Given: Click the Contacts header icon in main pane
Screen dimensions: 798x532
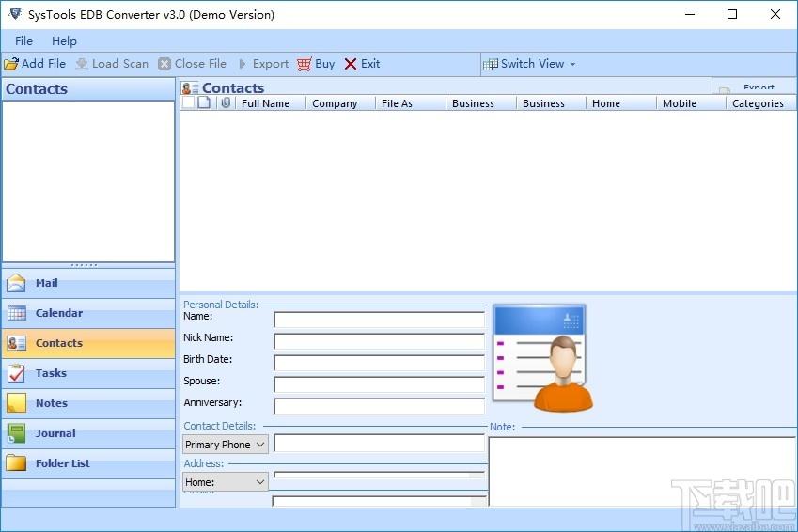Looking at the screenshot, I should pos(190,88).
